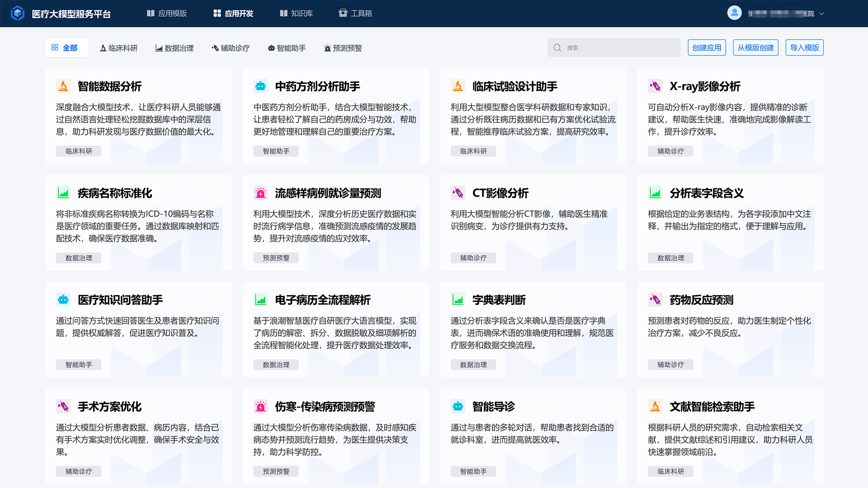Open the 知识库 navigation menu
This screenshot has height=488, width=868.
point(296,13)
